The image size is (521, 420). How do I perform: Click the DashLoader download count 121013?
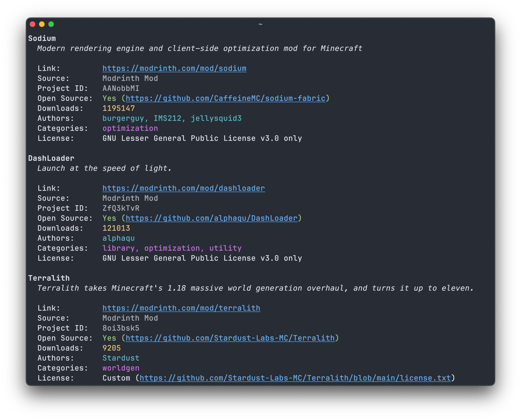click(x=116, y=228)
